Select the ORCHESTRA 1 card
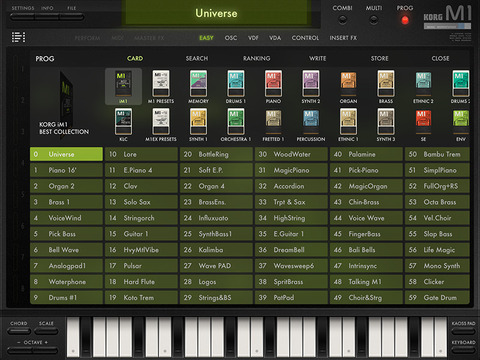Image resolution: width=480 pixels, height=360 pixels. click(x=236, y=125)
